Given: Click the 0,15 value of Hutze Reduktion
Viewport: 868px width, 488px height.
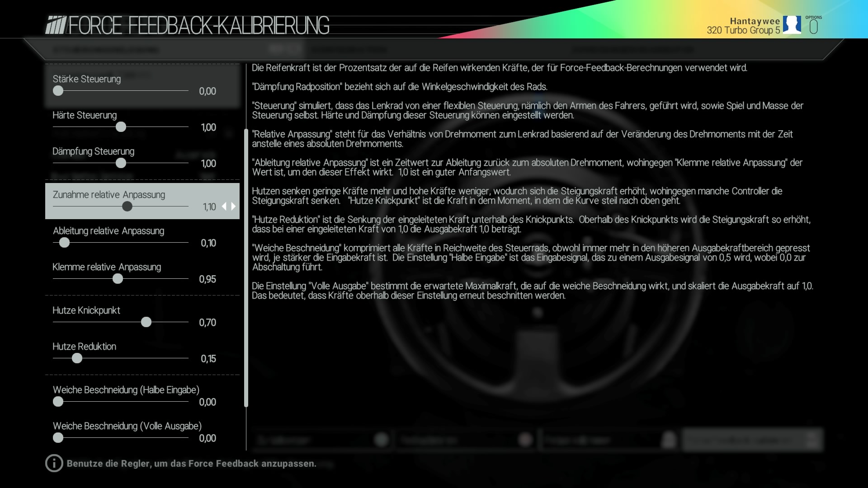Looking at the screenshot, I should (208, 359).
